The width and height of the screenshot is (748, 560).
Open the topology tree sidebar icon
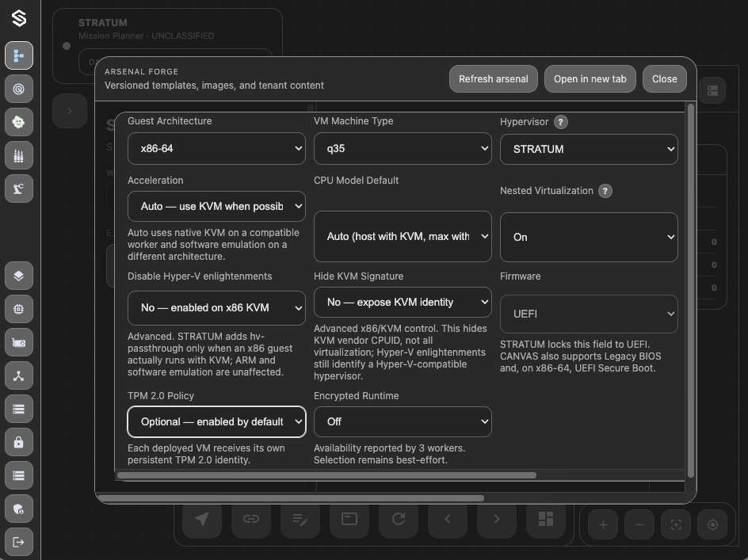tap(19, 55)
